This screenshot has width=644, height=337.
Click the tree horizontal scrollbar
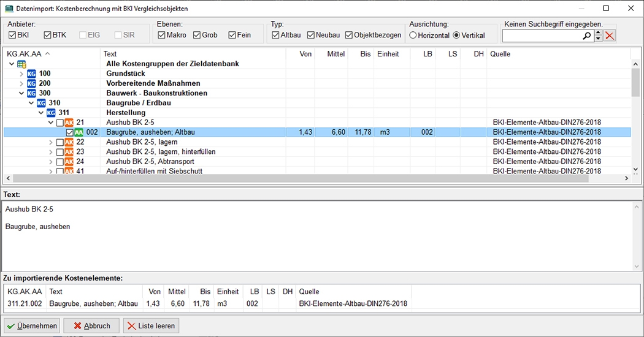coord(301,178)
